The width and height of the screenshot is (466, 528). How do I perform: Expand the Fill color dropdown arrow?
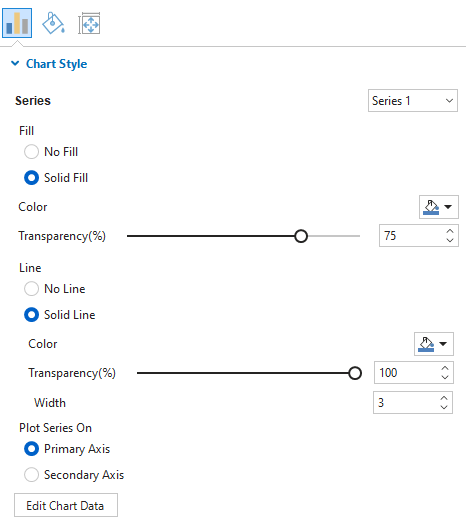448,207
